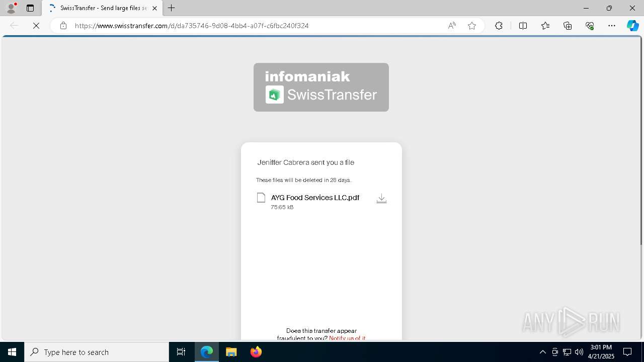
Task: Open Settings and more menu
Action: tap(612, 26)
